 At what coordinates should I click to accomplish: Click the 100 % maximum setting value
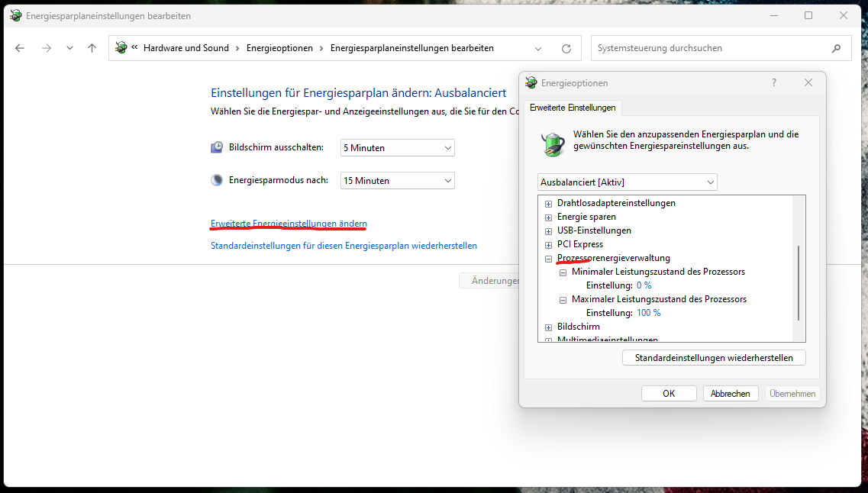tap(648, 313)
